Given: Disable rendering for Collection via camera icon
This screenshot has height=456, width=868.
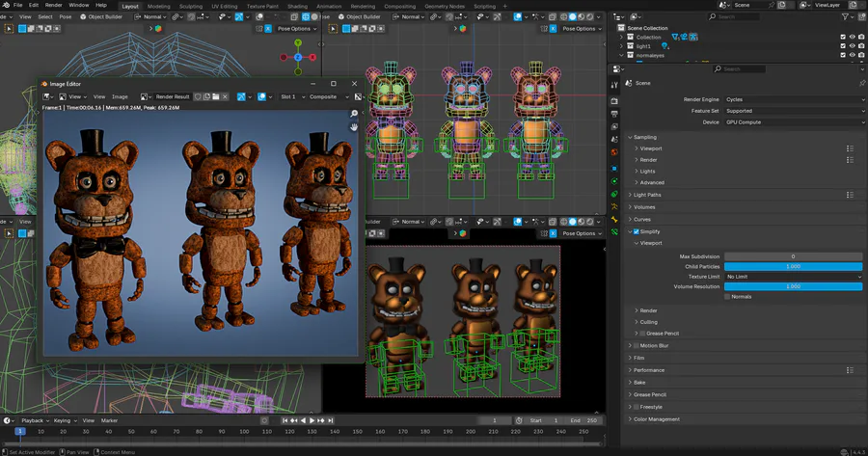Looking at the screenshot, I should click(x=861, y=37).
